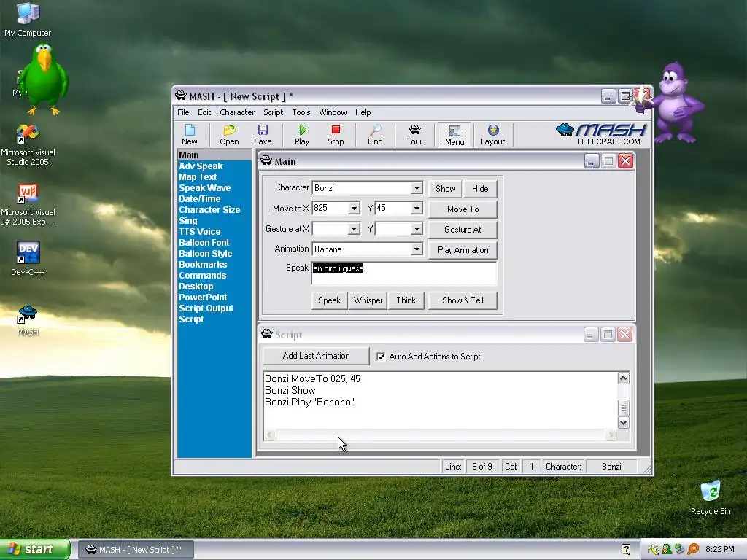Open the Character menu
This screenshot has width=747, height=560.
[237, 112]
